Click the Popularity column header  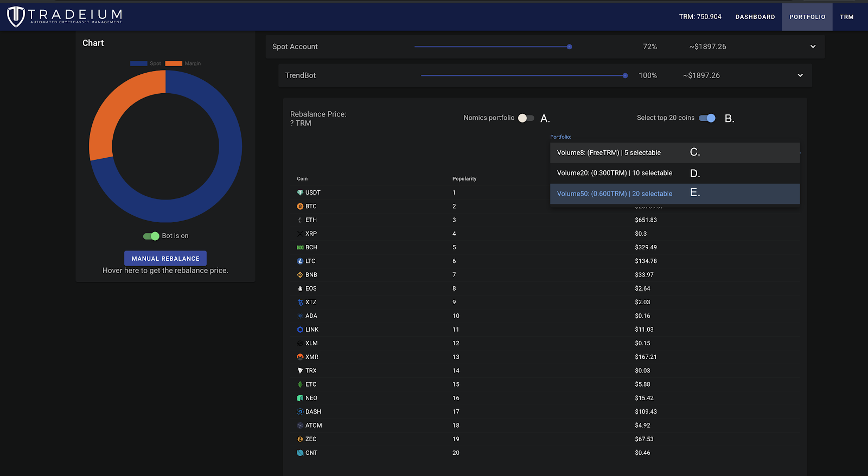464,179
